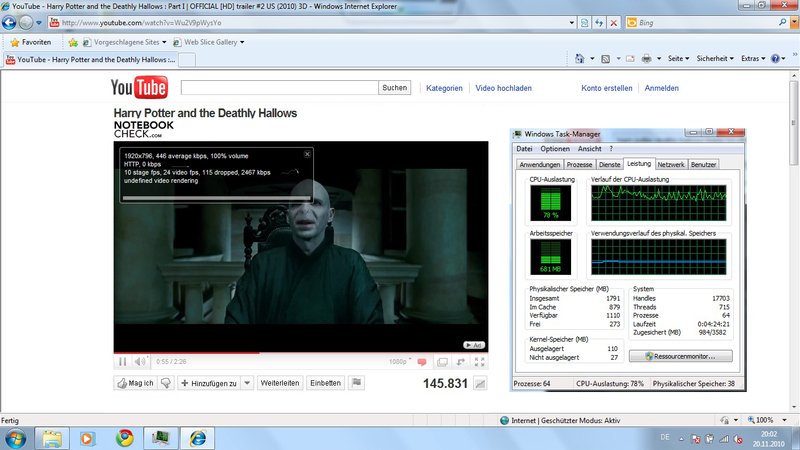
Task: Click the Mag ich like button
Action: pyautogui.click(x=136, y=383)
